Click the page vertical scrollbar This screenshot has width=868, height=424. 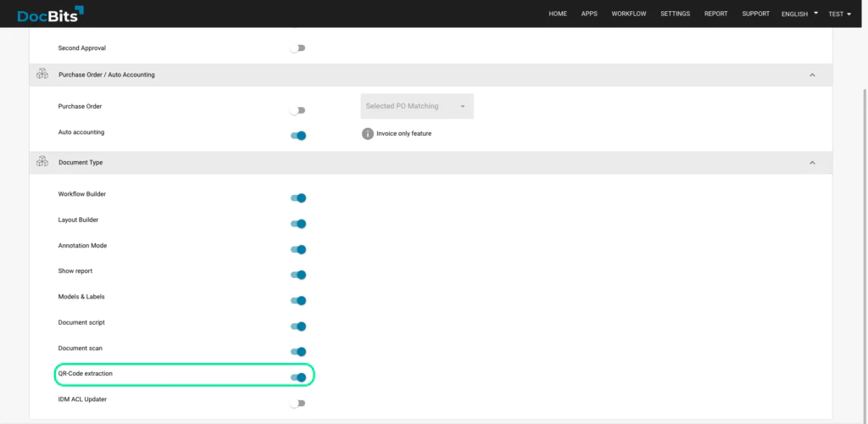tap(865, 254)
